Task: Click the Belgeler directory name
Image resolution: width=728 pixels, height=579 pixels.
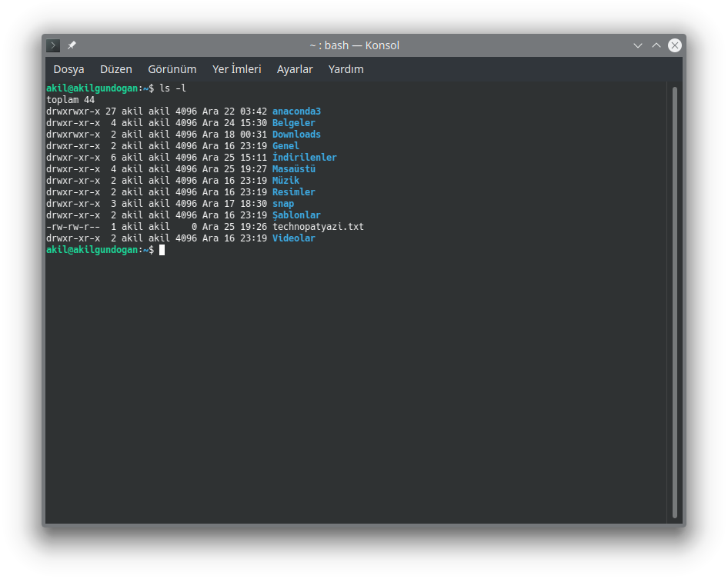Action: [293, 123]
